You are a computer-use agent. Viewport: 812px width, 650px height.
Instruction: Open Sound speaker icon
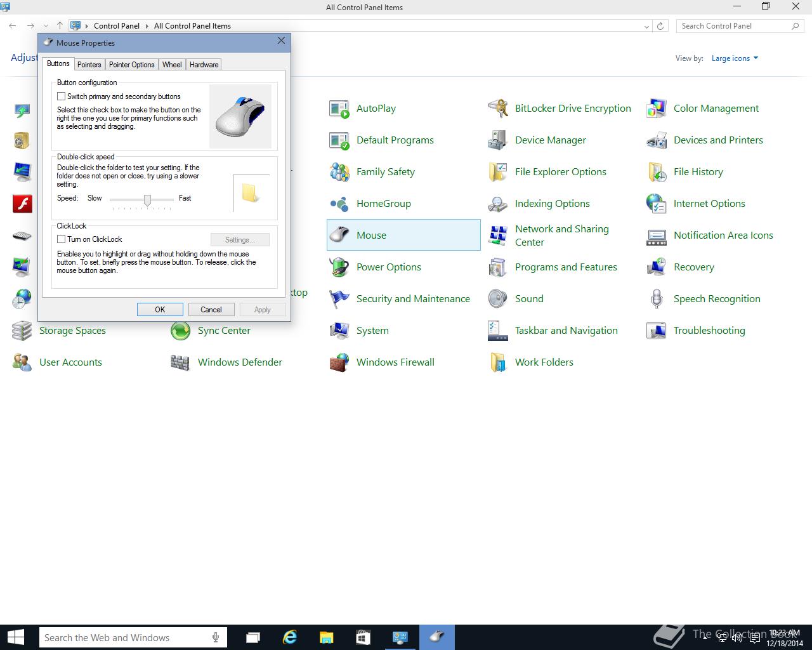(498, 299)
